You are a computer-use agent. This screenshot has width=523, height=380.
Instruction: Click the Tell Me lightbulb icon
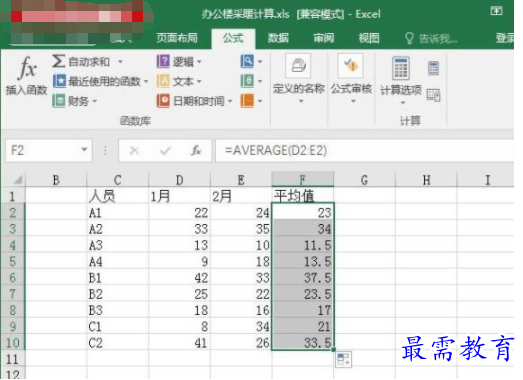pos(409,38)
